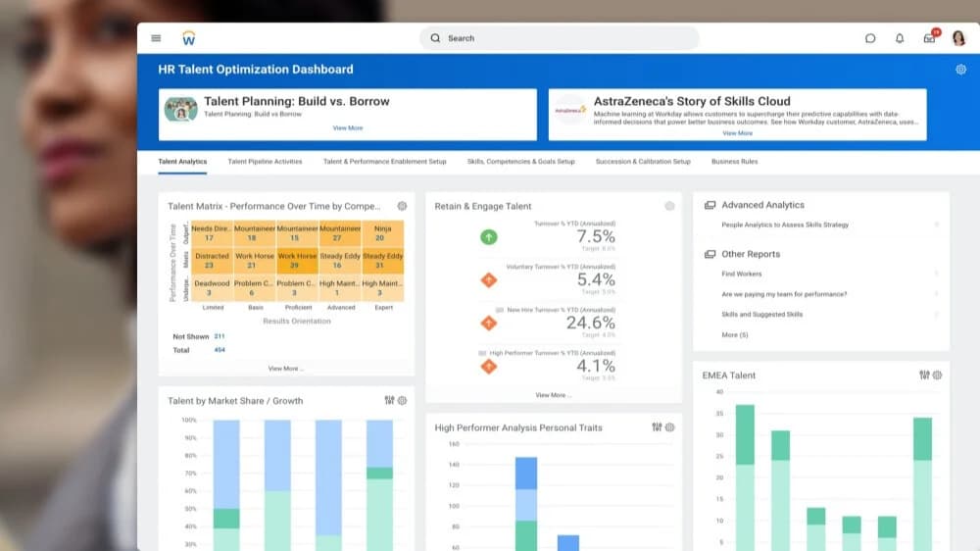Click tall blue bar in High Performer chart
The image size is (980, 551).
(x=526, y=504)
